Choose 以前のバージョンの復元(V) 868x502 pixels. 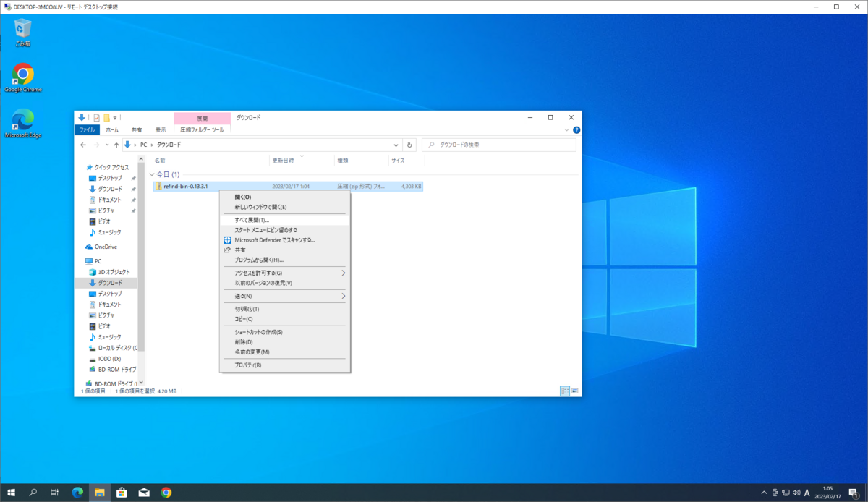point(285,283)
